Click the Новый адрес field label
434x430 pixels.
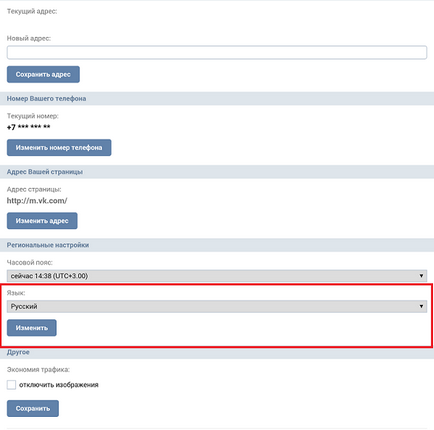[29, 38]
